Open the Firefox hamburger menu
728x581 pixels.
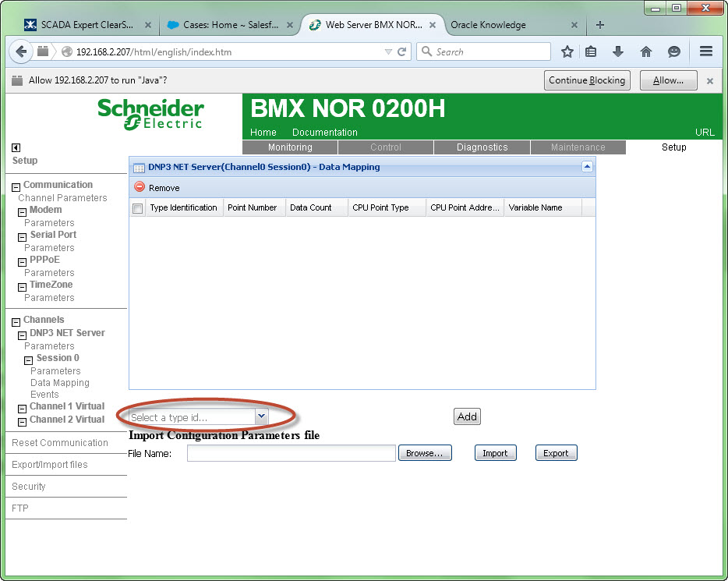coord(705,51)
